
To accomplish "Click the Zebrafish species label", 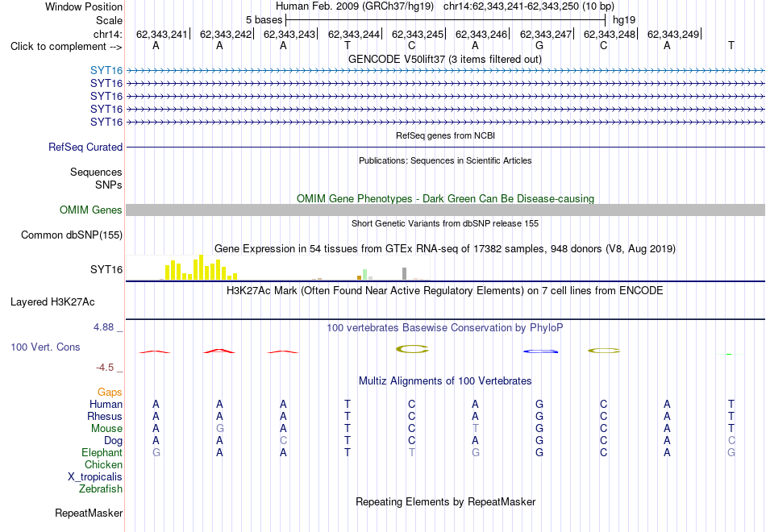I will 101,489.
